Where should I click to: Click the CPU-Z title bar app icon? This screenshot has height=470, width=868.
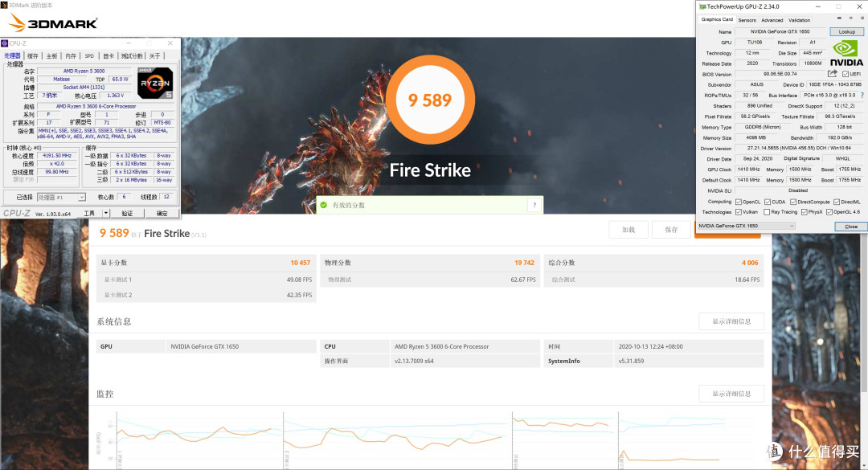point(5,43)
